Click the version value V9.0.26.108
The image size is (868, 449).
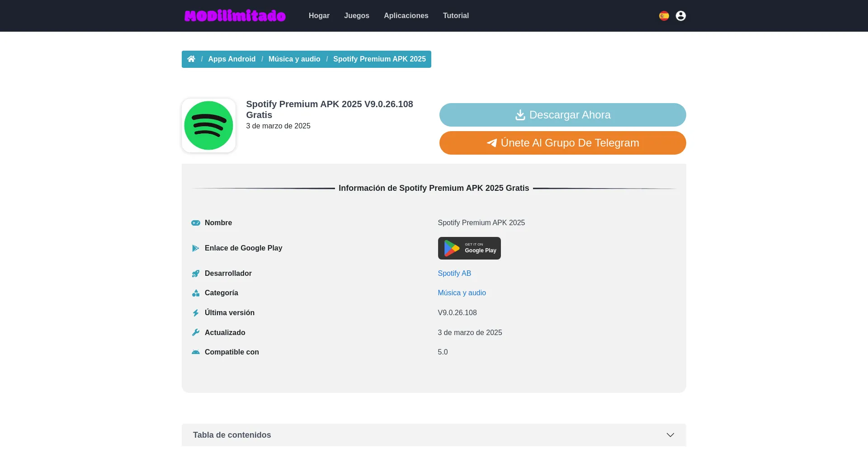coord(458,313)
